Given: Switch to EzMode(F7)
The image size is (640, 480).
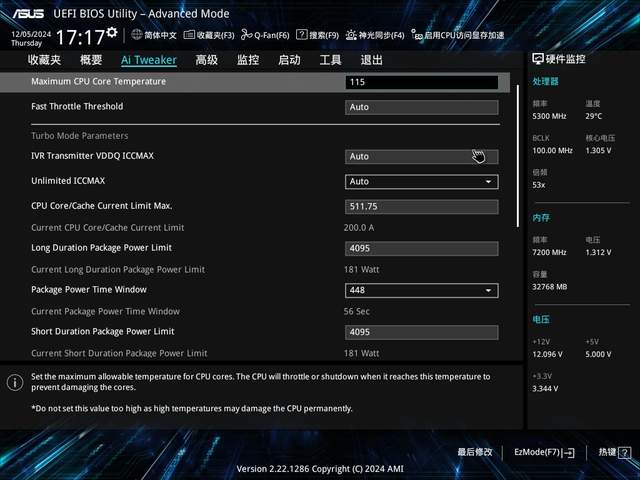Looking at the screenshot, I should (x=544, y=452).
